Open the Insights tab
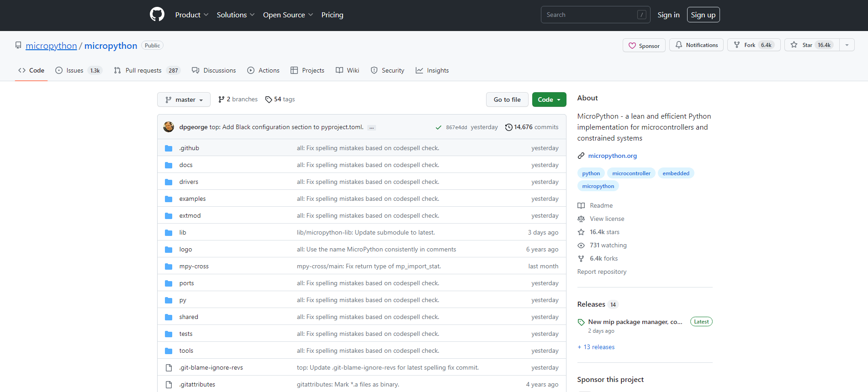This screenshot has width=868, height=392. pos(432,70)
